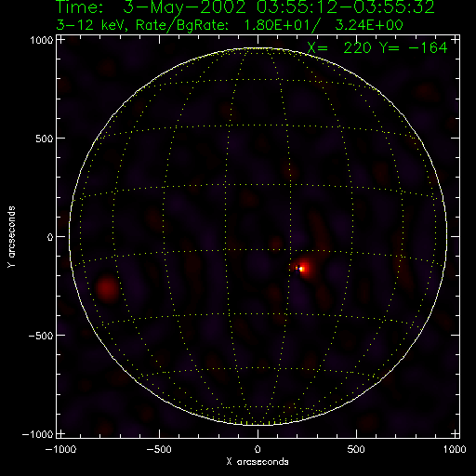This screenshot has width=476, height=476.
Task: Click the X= 220 Y= -164 coordinate readout
Action: pyautogui.click(x=377, y=47)
